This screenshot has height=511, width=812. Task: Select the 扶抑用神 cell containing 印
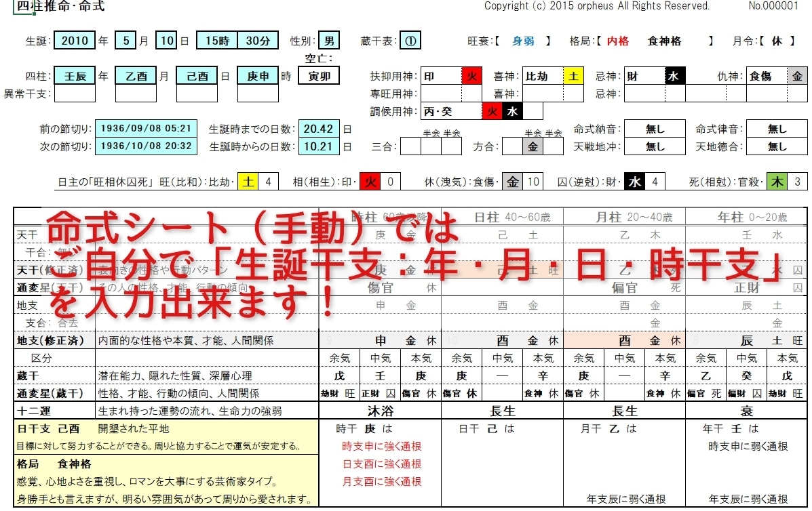[441, 76]
